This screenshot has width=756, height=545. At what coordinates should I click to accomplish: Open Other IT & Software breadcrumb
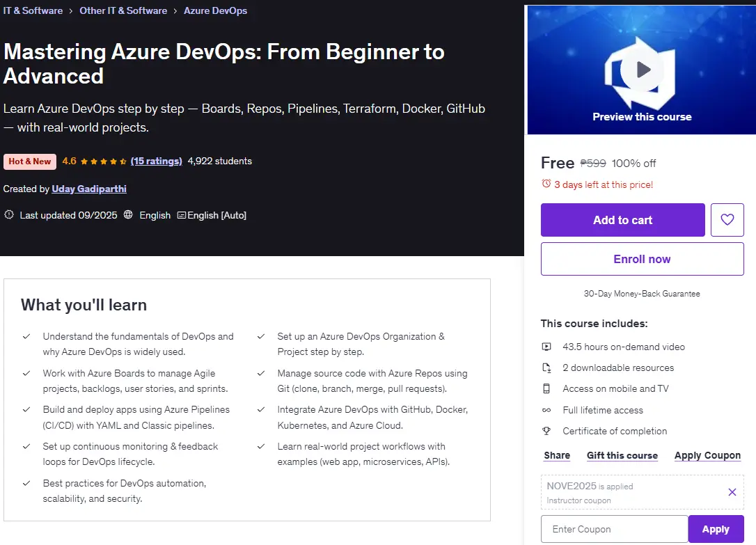(123, 10)
